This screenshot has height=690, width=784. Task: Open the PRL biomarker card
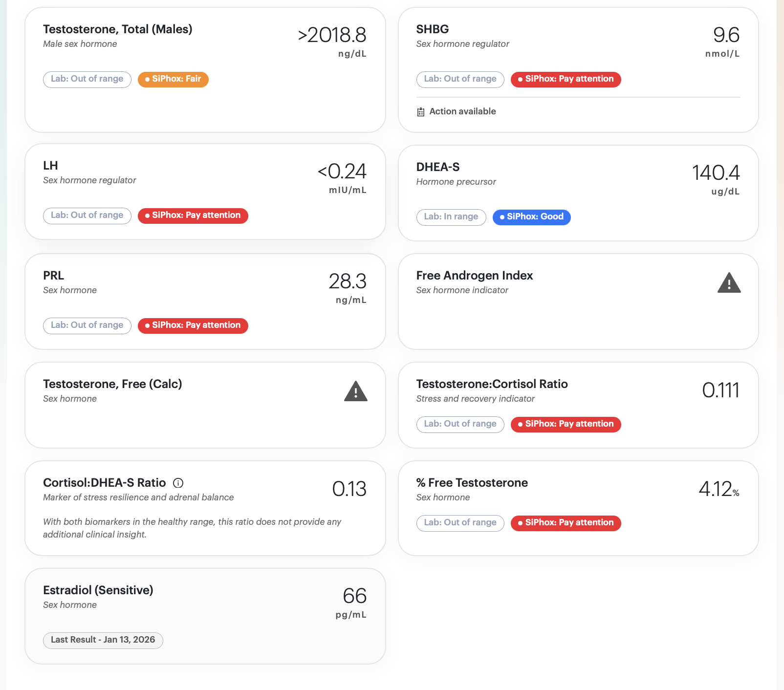coord(205,301)
